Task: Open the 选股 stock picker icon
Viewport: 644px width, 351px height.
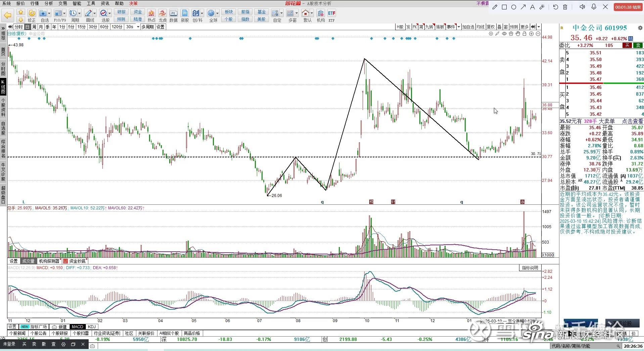Action: pyautogui.click(x=103, y=13)
